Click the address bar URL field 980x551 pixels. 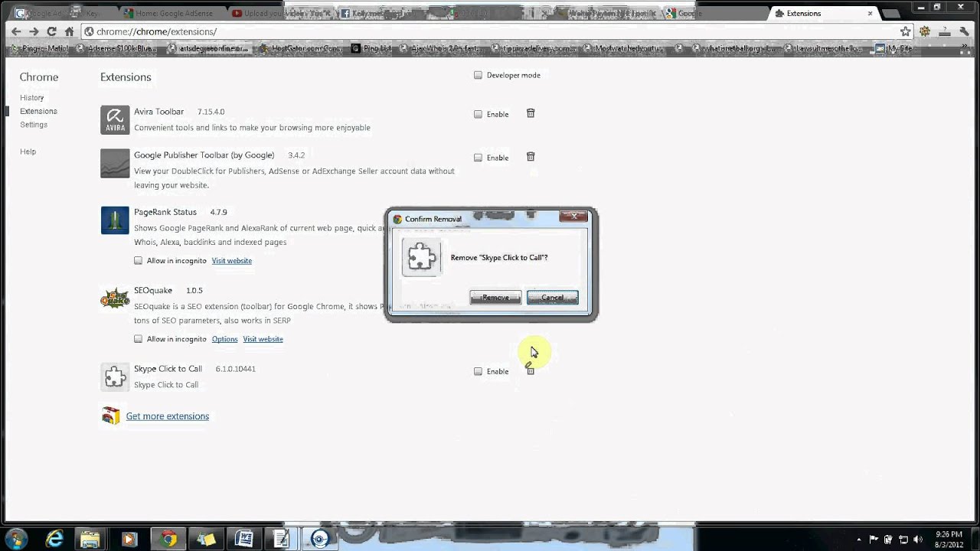pos(490,31)
